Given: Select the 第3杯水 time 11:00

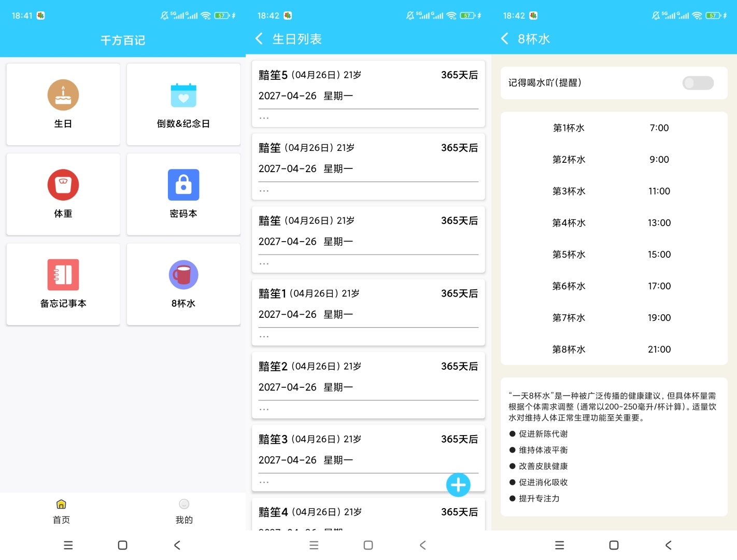Looking at the screenshot, I should (659, 191).
